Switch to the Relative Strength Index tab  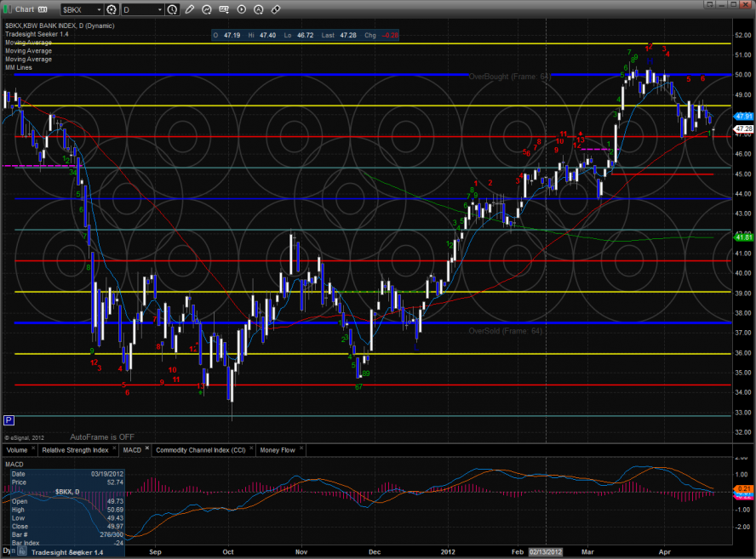pyautogui.click(x=76, y=448)
